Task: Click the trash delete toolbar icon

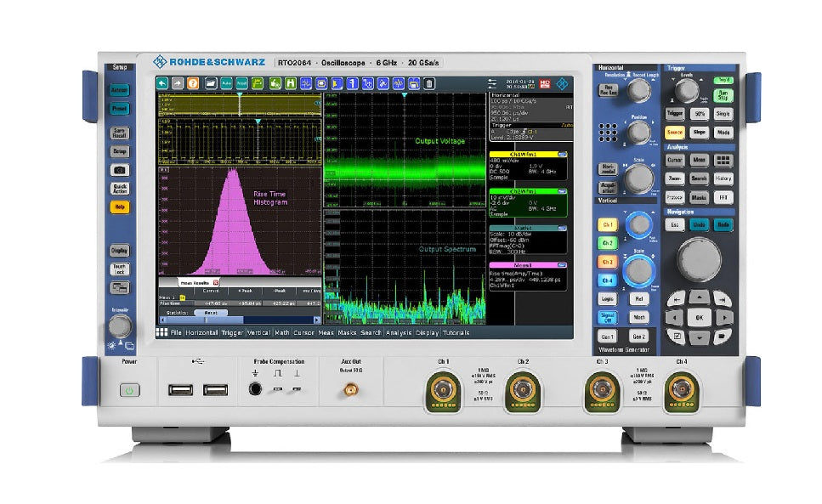Action: click(429, 83)
